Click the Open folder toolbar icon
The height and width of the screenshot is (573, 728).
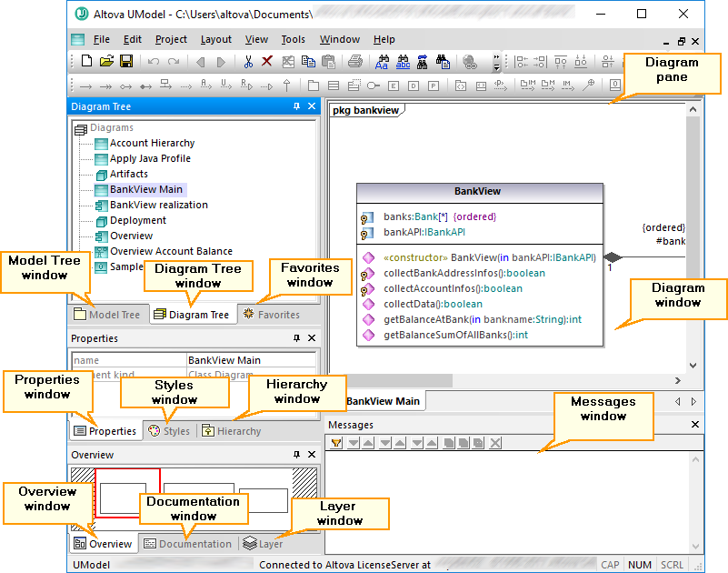pyautogui.click(x=106, y=62)
